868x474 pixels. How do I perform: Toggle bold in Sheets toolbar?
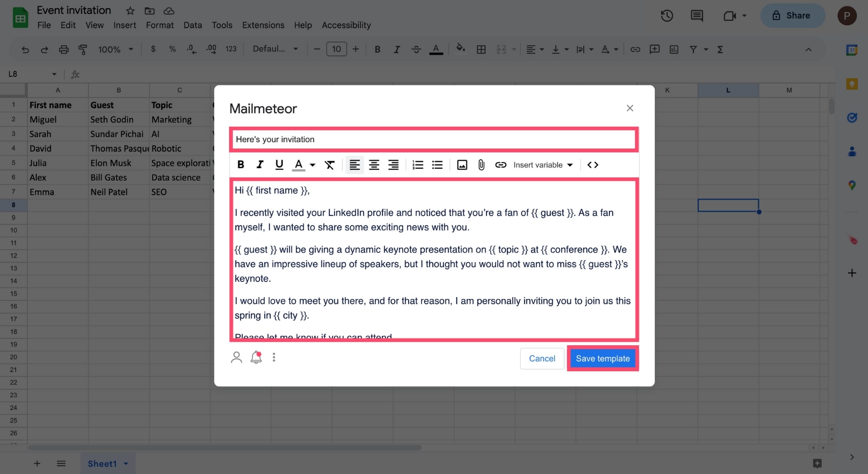pyautogui.click(x=378, y=49)
